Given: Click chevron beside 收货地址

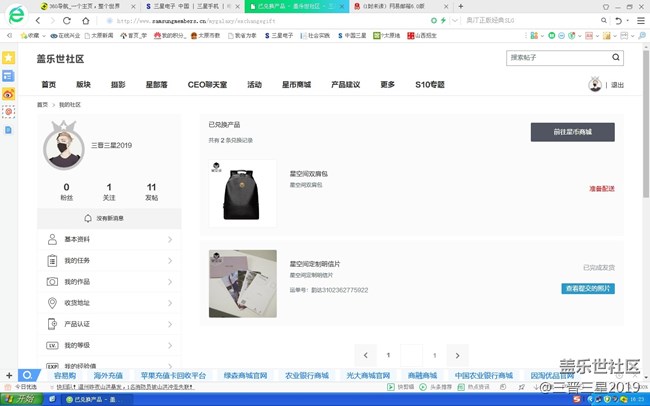Looking at the screenshot, I should click(170, 303).
